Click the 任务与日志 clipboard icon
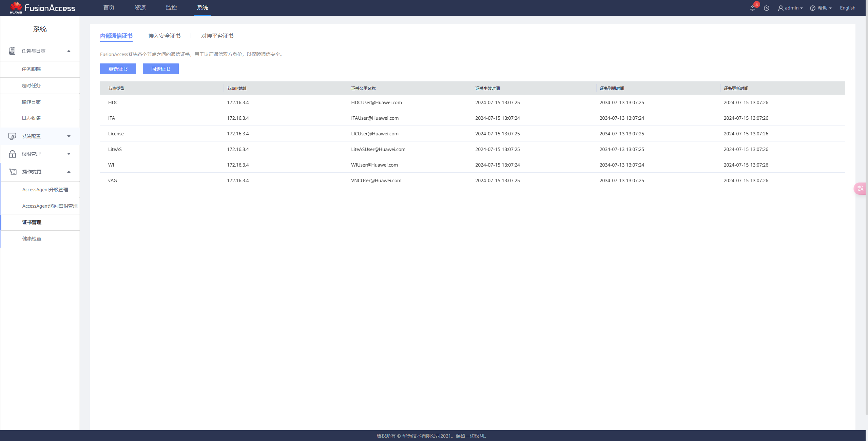868x441 pixels. click(x=12, y=51)
